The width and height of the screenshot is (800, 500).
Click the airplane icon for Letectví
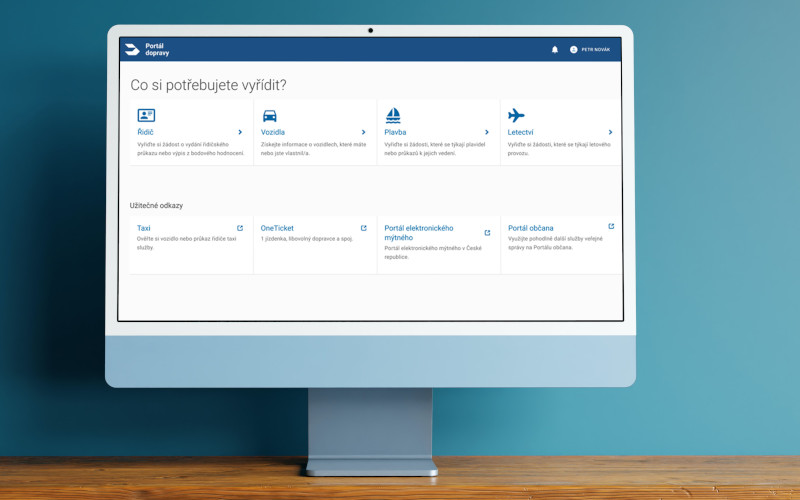point(516,115)
